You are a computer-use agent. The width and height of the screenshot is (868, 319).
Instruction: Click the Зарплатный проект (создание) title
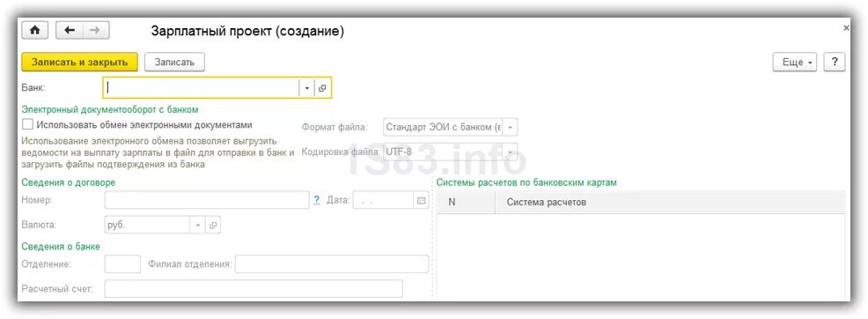click(x=247, y=32)
